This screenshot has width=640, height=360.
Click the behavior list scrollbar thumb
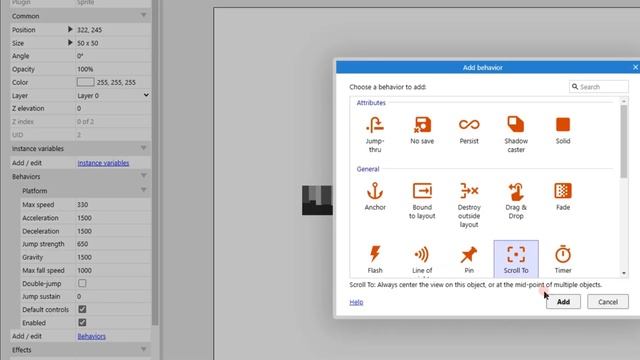click(x=624, y=141)
